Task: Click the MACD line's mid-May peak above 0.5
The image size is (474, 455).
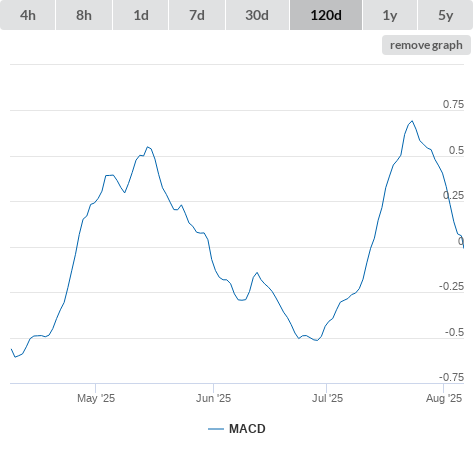Action: pos(148,147)
